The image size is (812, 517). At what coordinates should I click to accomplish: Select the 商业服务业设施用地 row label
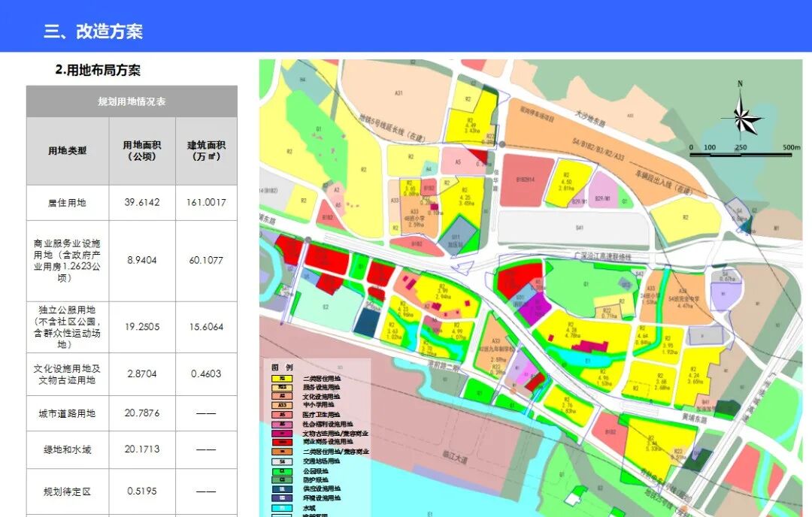[x=68, y=260]
